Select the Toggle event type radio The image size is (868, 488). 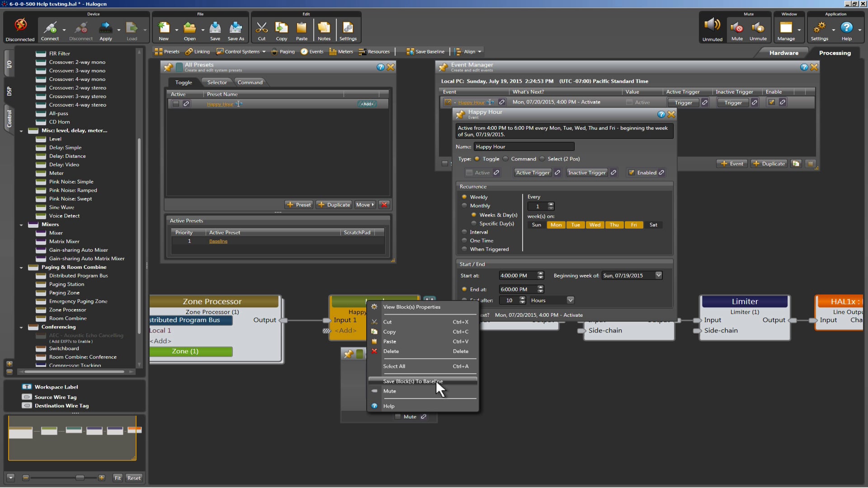[477, 159]
